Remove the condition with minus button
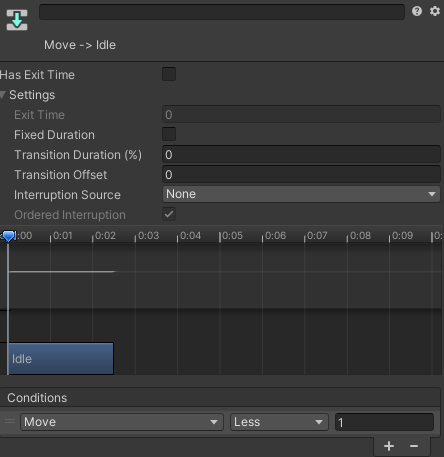 (x=414, y=446)
